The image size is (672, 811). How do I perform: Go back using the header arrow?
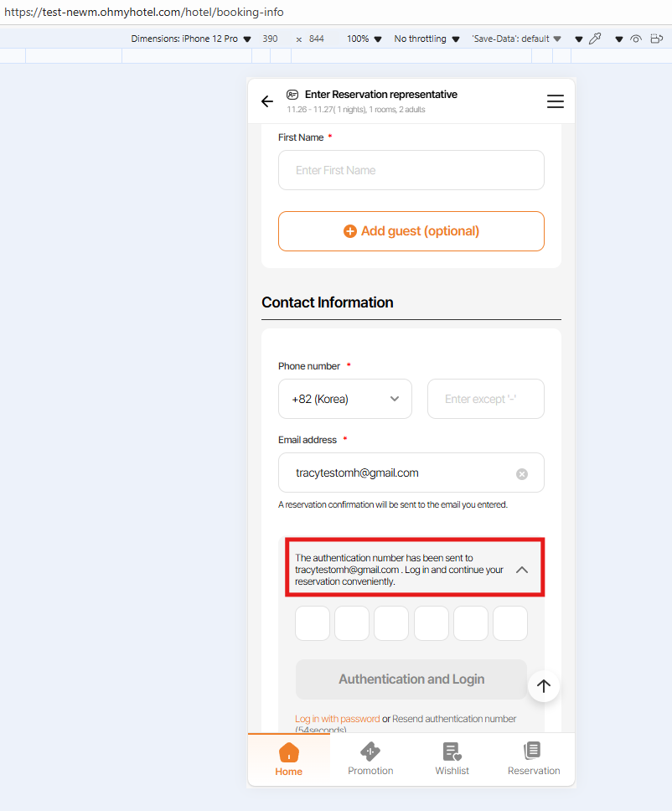[x=267, y=101]
